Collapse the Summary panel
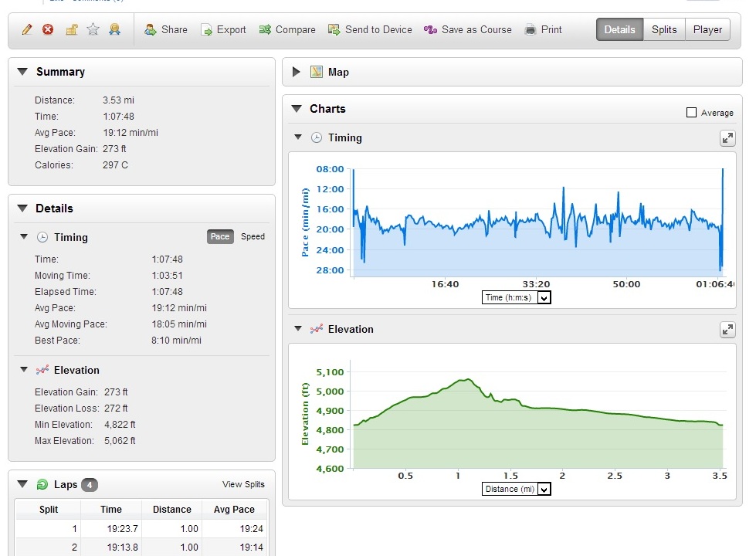 coord(22,72)
